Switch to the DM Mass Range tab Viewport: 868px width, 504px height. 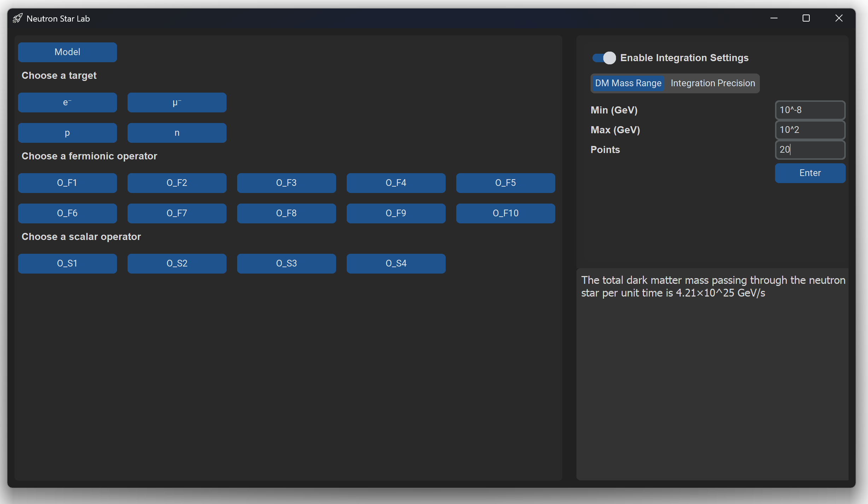[x=628, y=83]
